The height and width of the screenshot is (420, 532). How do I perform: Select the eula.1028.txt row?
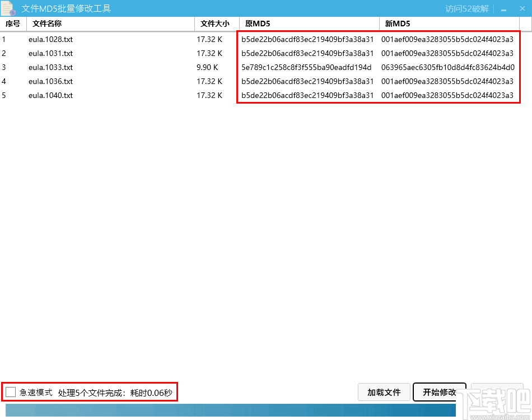pos(259,39)
